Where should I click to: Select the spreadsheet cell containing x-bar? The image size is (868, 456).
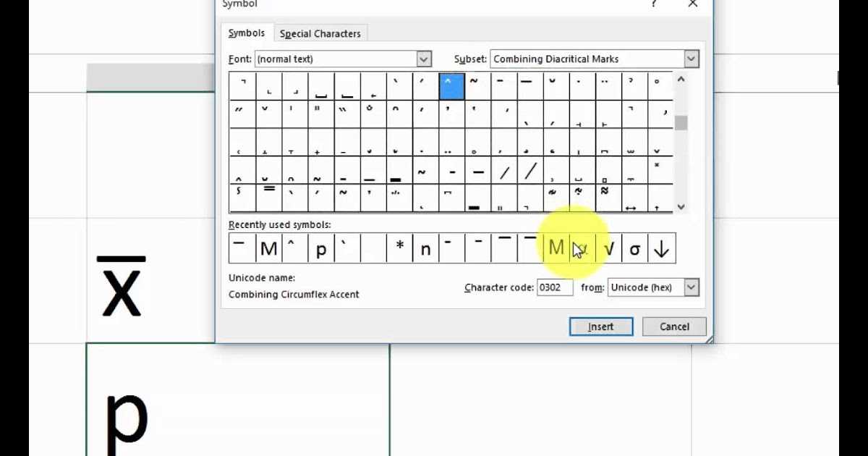click(x=151, y=280)
